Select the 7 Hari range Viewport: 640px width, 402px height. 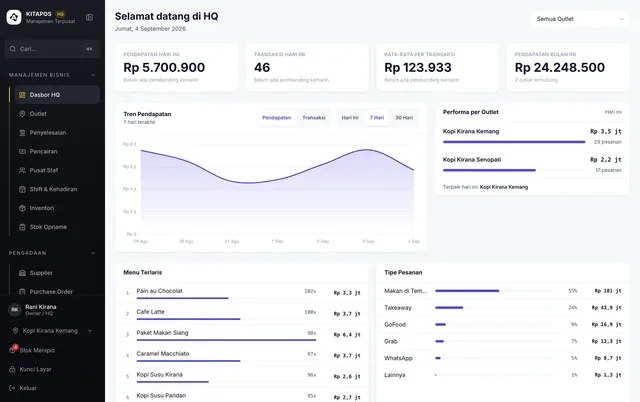[377, 118]
